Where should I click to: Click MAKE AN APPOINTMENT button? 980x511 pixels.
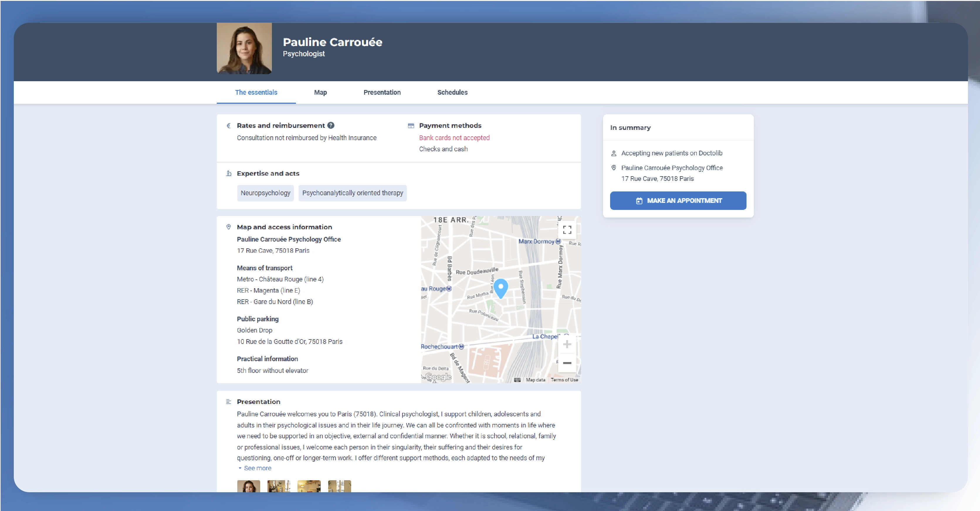pos(679,200)
